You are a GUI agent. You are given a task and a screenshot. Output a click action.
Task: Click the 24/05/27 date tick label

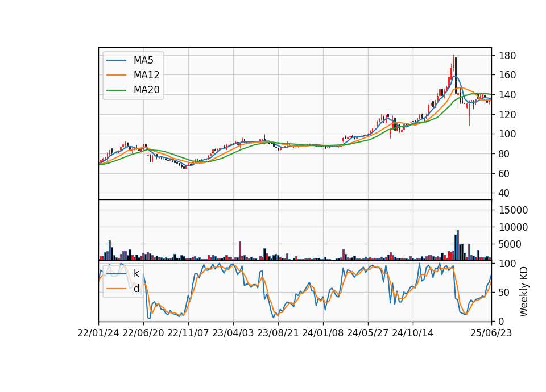coord(368,333)
